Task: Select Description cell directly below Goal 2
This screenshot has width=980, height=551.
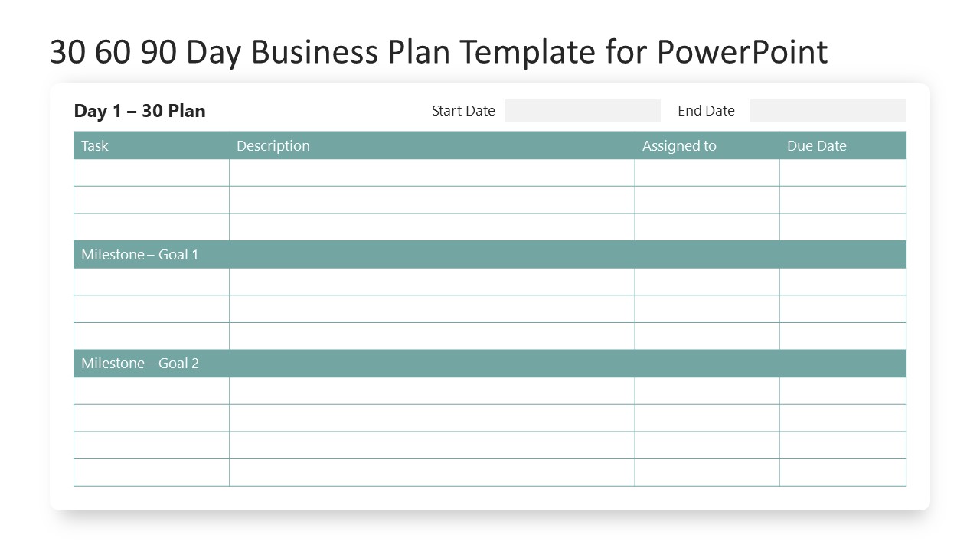Action: (x=432, y=390)
